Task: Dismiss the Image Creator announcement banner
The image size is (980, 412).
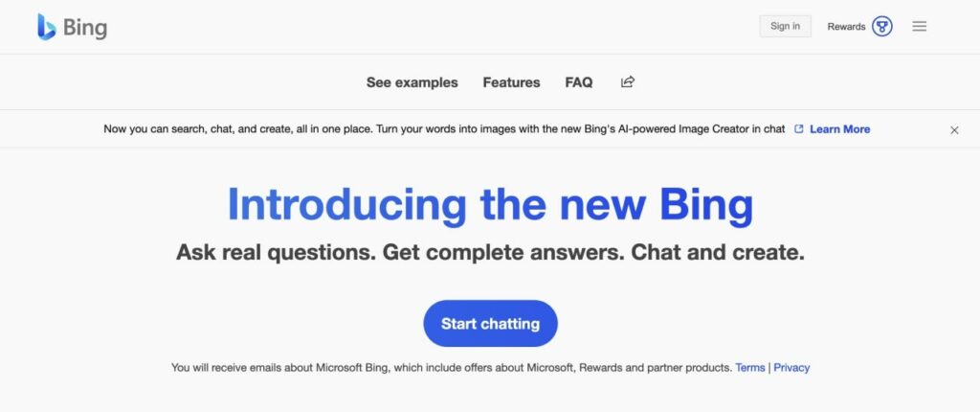Action: [x=954, y=130]
